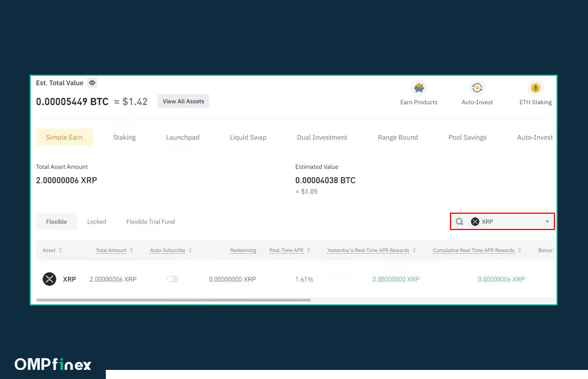This screenshot has width=588, height=379.
Task: Click the Auto-Invest shortcut label
Action: pos(477,102)
